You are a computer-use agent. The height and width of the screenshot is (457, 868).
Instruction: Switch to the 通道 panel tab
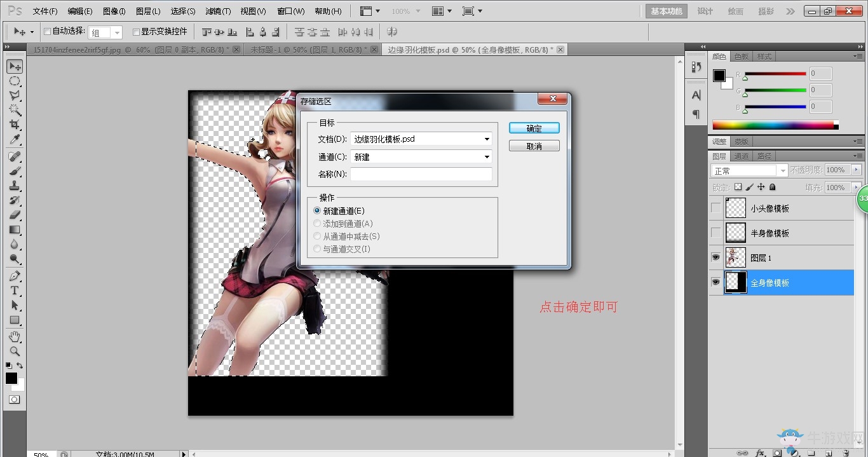[x=742, y=156]
